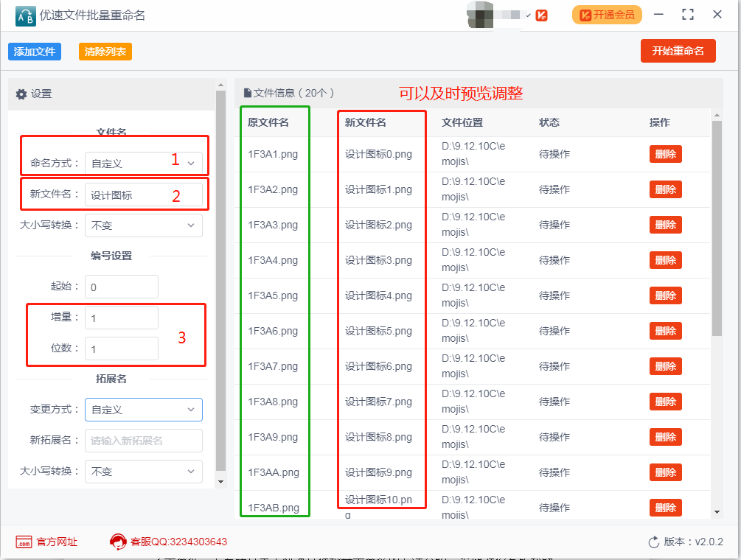
Task: Click new name 设计图标7.png
Action: (378, 402)
